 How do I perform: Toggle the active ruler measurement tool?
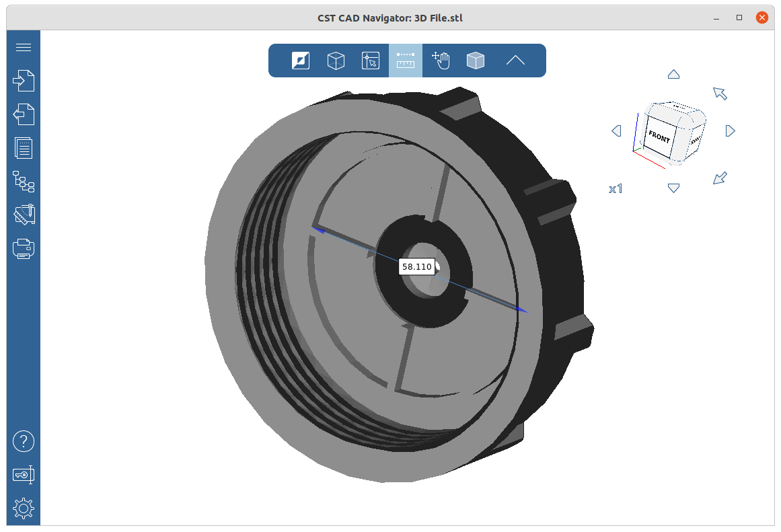coord(406,61)
